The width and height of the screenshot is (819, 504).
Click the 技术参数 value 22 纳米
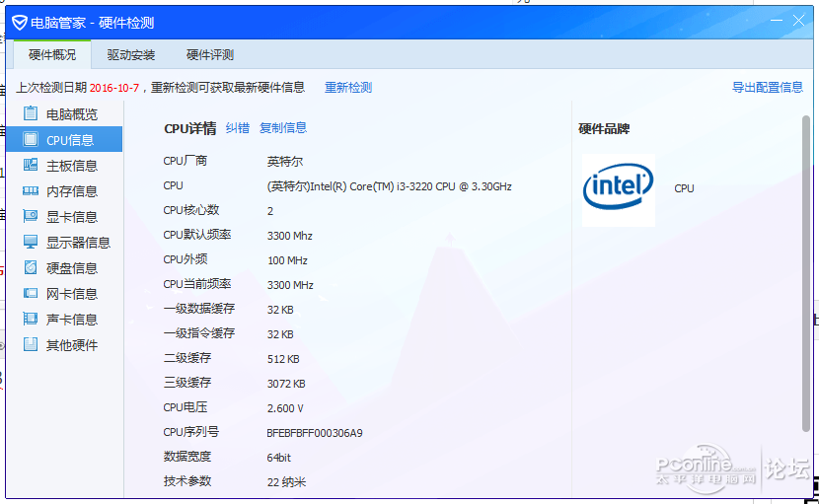[x=286, y=482]
